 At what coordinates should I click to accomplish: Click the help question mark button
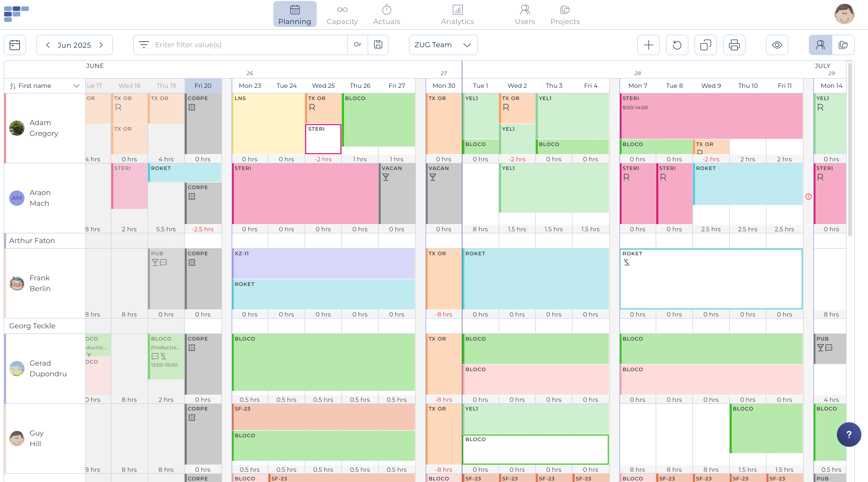[849, 435]
